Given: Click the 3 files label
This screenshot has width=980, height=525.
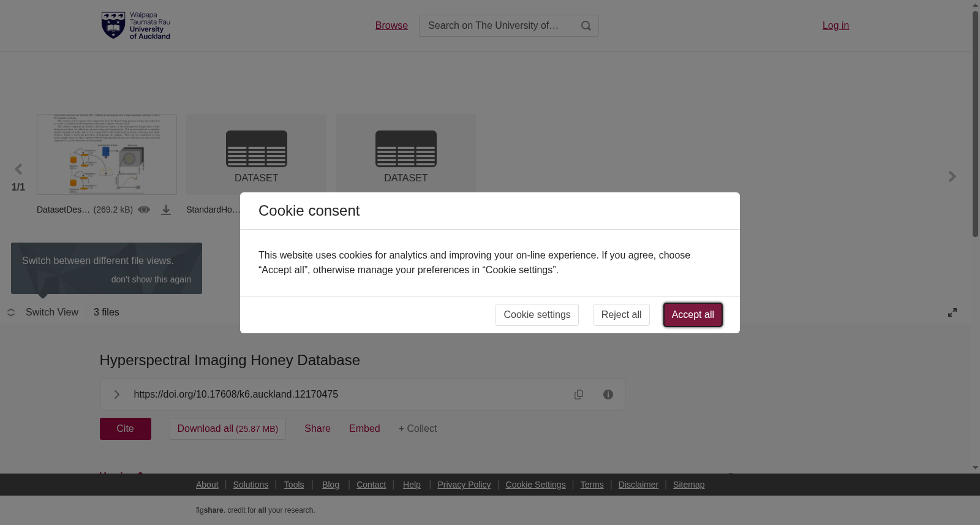Looking at the screenshot, I should 107,312.
